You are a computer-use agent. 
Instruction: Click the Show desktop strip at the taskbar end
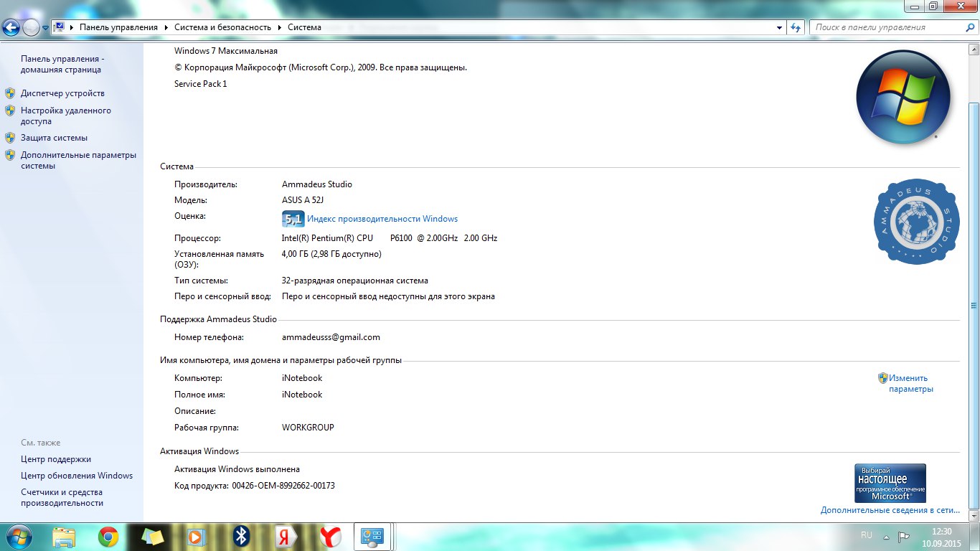click(x=974, y=537)
